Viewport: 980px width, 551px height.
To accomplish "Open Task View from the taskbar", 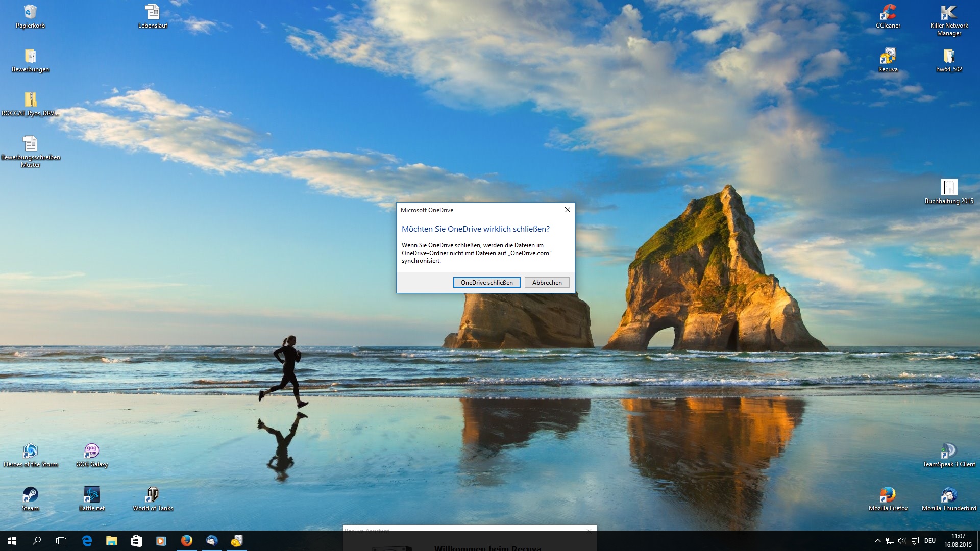I will click(x=61, y=541).
